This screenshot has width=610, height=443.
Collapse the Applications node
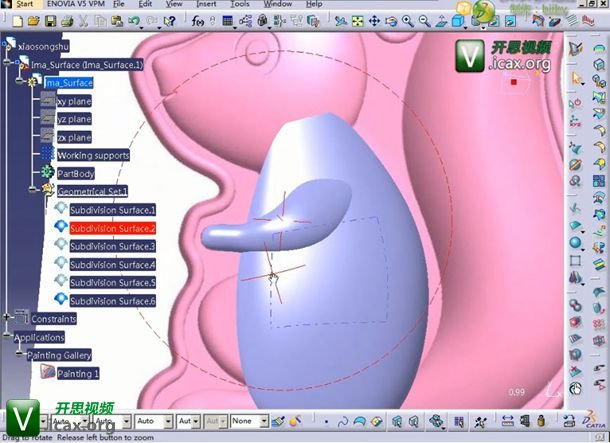(7, 335)
